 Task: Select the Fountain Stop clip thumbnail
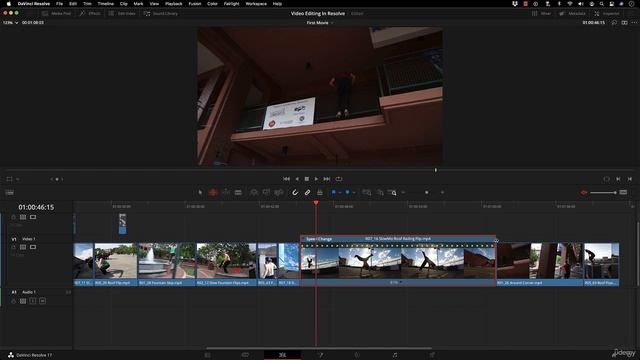click(167, 261)
